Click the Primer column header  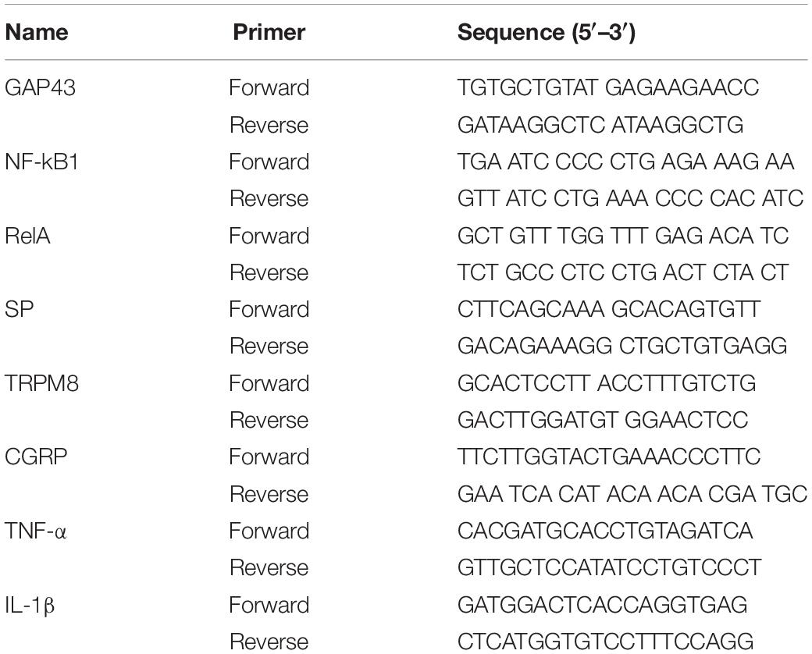click(269, 32)
